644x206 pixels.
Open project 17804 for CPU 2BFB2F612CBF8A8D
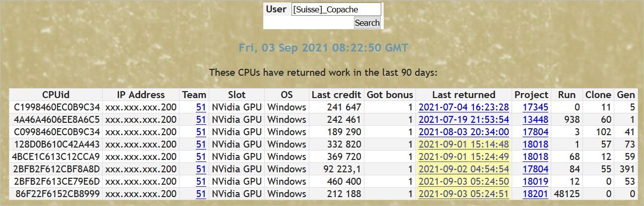535,169
